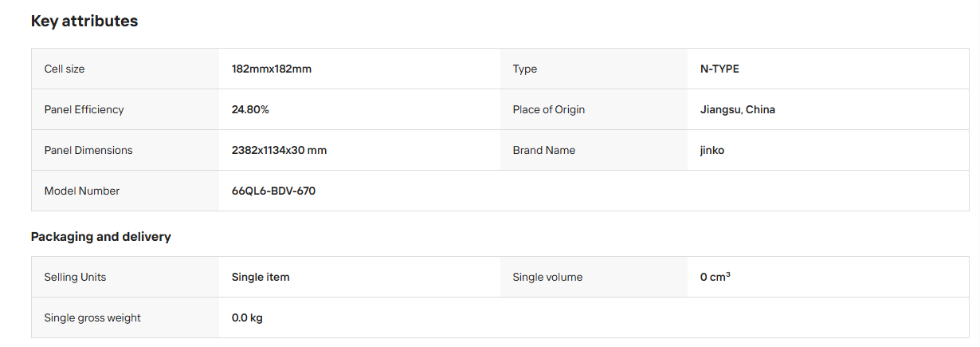Click the Packaging and delivery heading
This screenshot has width=980, height=347.
101,237
